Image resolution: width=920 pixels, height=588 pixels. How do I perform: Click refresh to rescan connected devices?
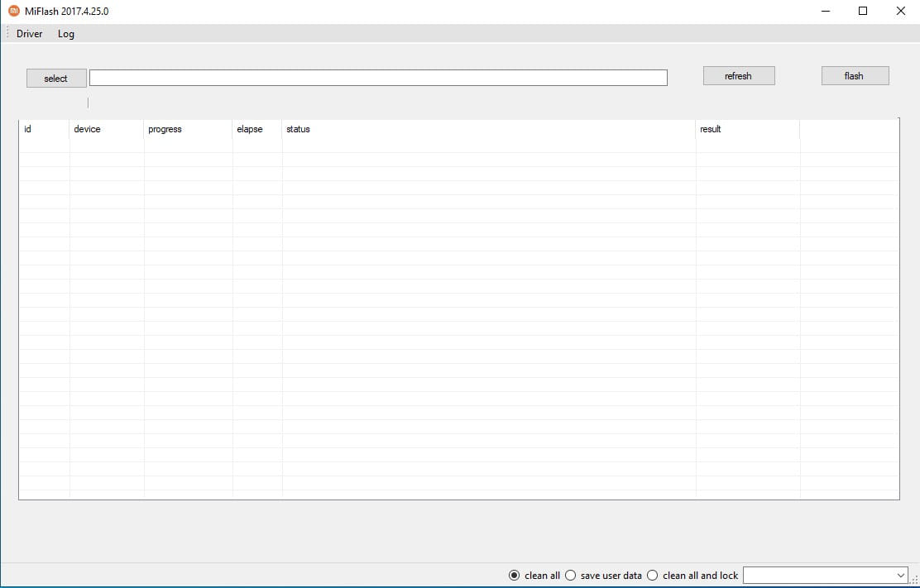(738, 76)
